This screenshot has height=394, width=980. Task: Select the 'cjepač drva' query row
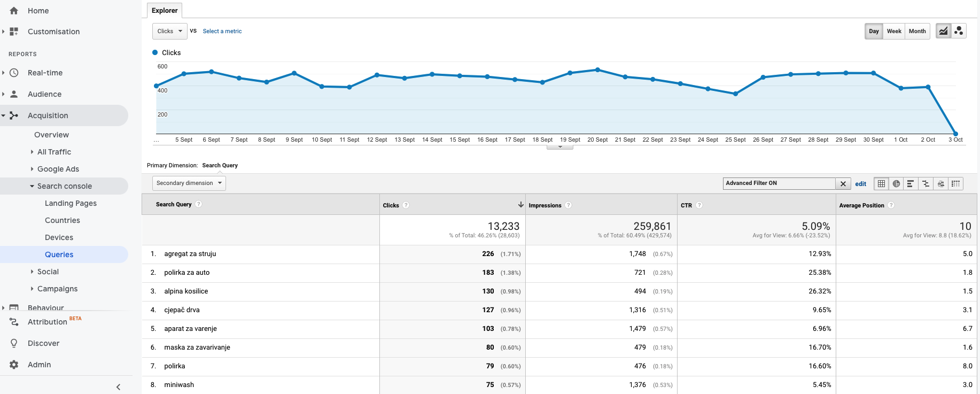[x=559, y=310]
